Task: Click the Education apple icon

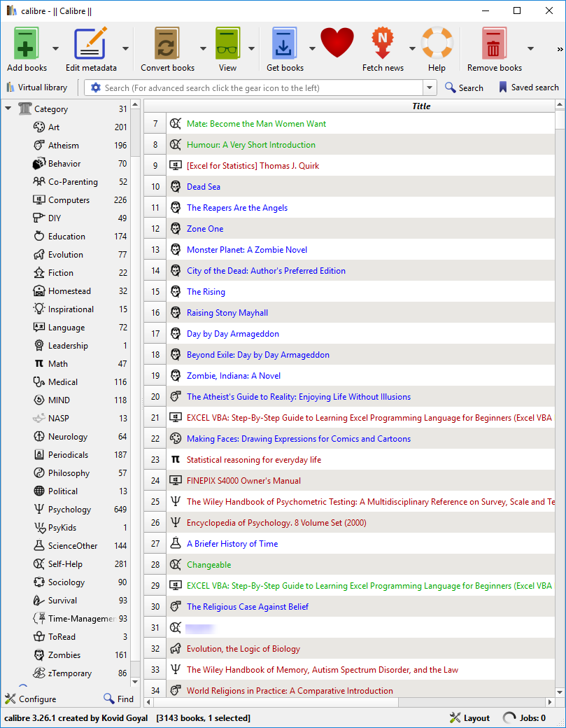Action: 39,236
